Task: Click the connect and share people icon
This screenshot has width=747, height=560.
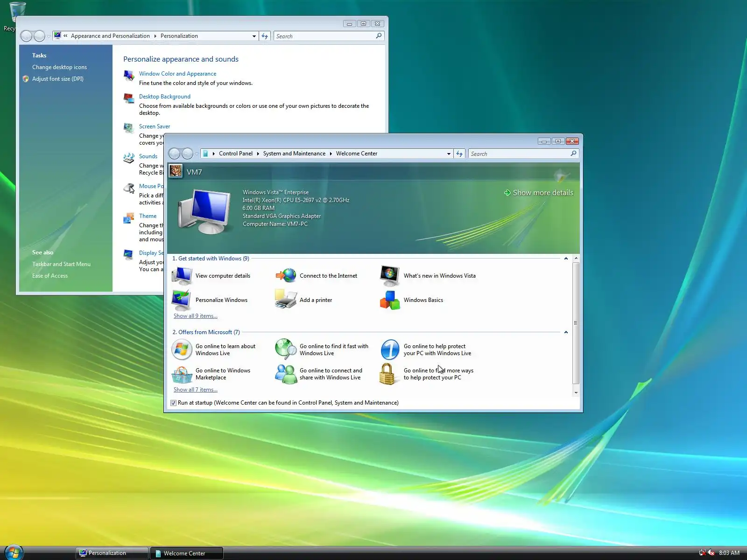Action: pos(286,374)
